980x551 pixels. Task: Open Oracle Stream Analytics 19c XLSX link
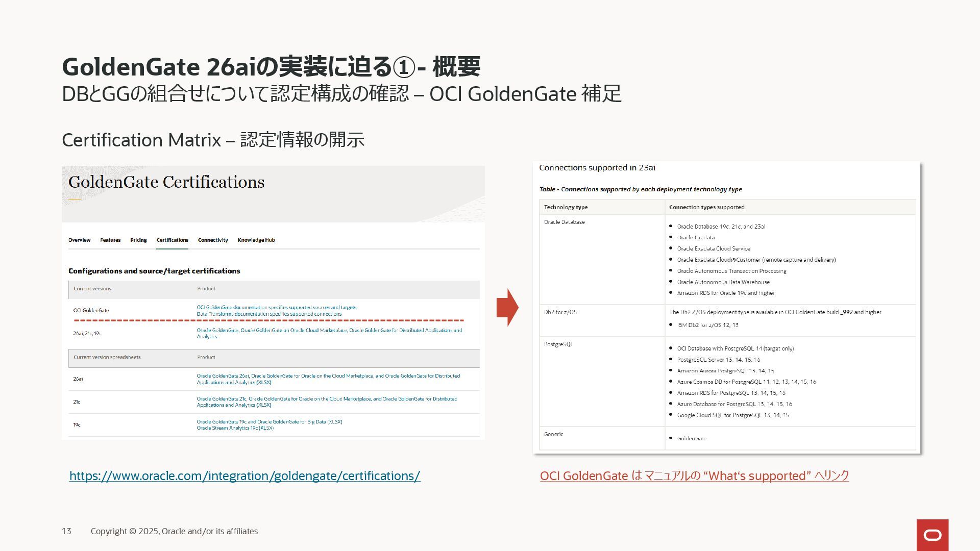(235, 428)
